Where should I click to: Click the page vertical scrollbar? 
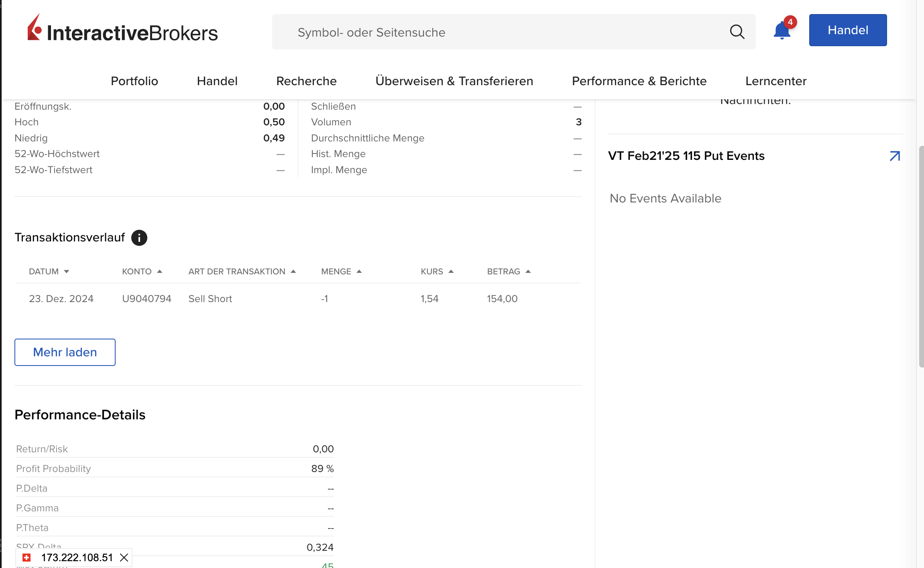[921, 257]
